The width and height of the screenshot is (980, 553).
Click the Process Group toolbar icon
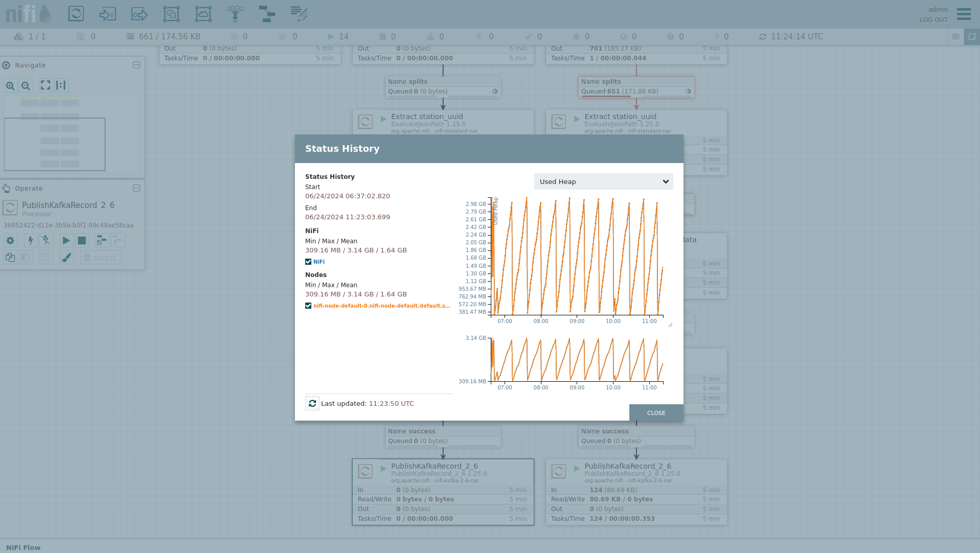click(x=171, y=14)
